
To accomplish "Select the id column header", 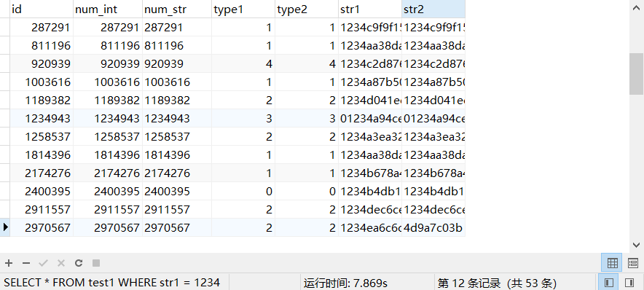I will click(x=42, y=9).
